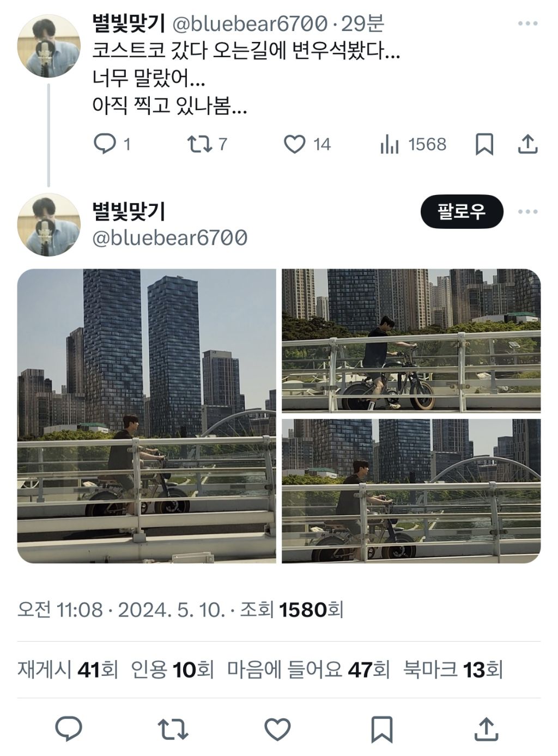Image resolution: width=558 pixels, height=756 pixels.
Task: Reply using the bottom speech bubble icon
Action: click(69, 729)
